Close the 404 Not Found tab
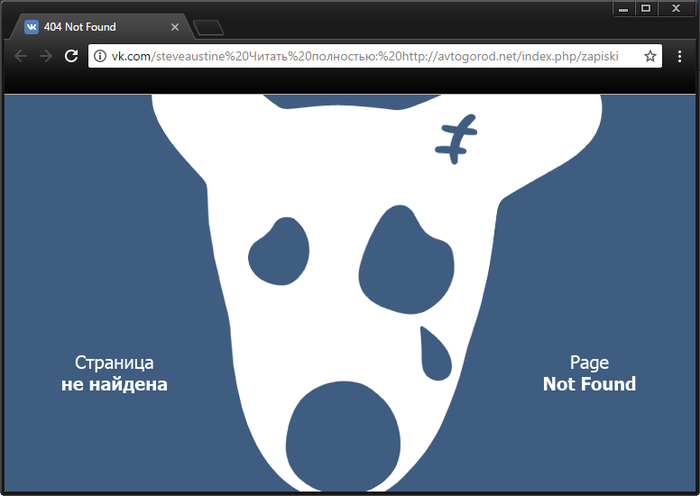The width and height of the screenshot is (700, 496). pos(175,27)
